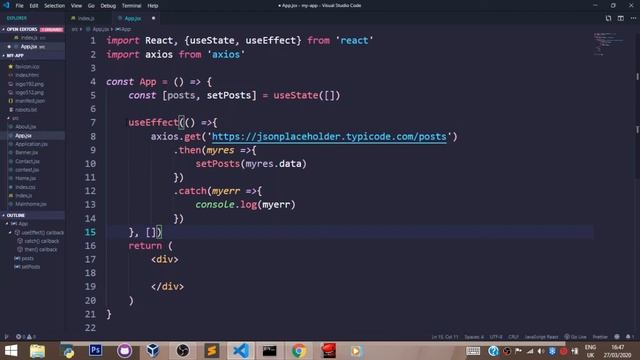Change the JavaScript React language mode

[541, 337]
